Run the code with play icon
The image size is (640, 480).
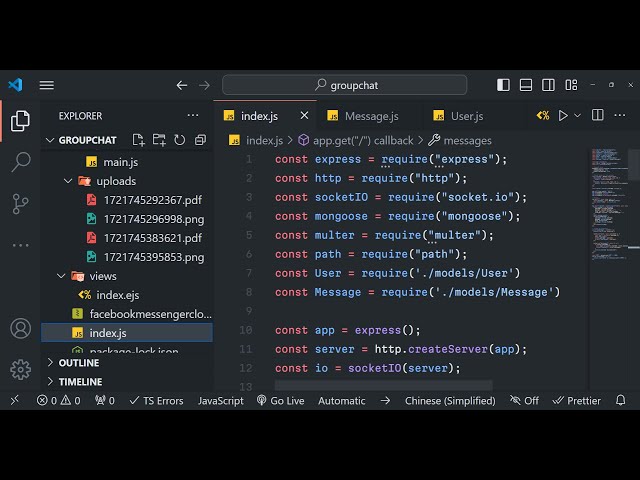pos(563,116)
